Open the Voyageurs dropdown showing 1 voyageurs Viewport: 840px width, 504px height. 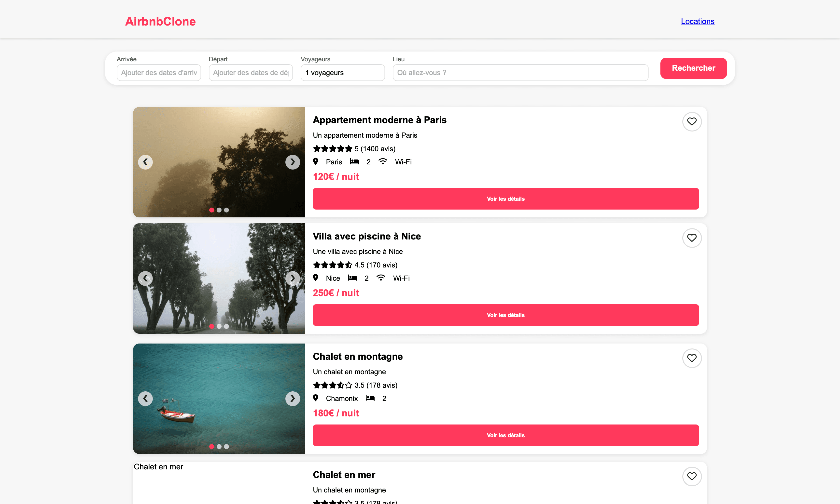pyautogui.click(x=343, y=73)
